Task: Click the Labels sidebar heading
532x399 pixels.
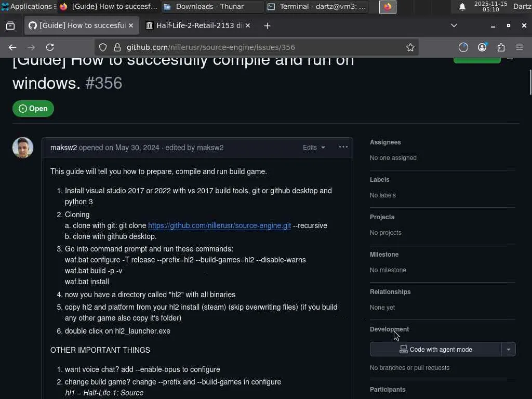Action: tap(379, 179)
